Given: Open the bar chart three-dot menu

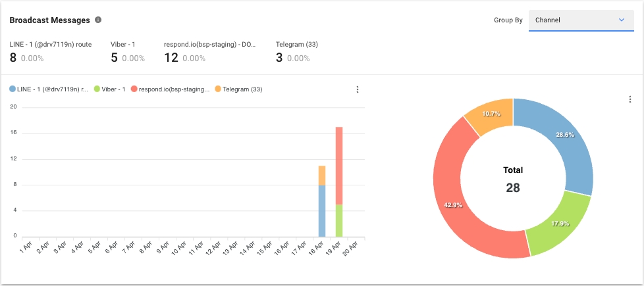Looking at the screenshot, I should [x=358, y=89].
